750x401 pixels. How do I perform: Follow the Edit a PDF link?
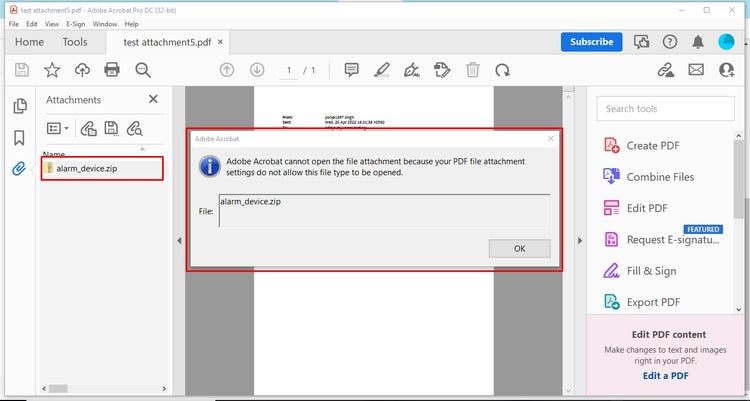(665, 376)
